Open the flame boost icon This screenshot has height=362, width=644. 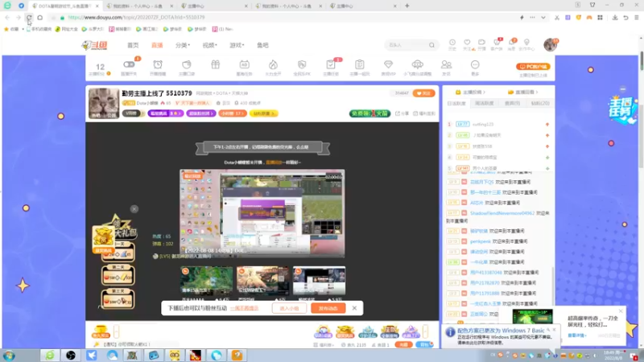[x=273, y=64]
